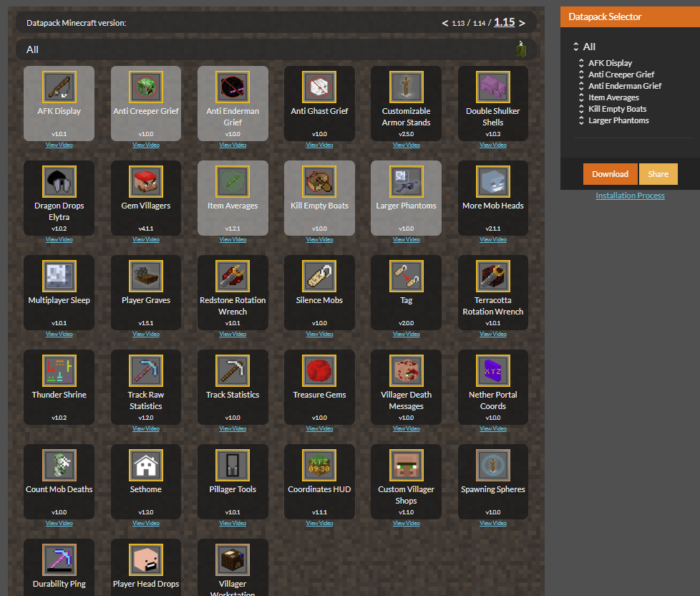Toggle the All group in Datapack Selector
The height and width of the screenshot is (596, 700).
pos(589,47)
